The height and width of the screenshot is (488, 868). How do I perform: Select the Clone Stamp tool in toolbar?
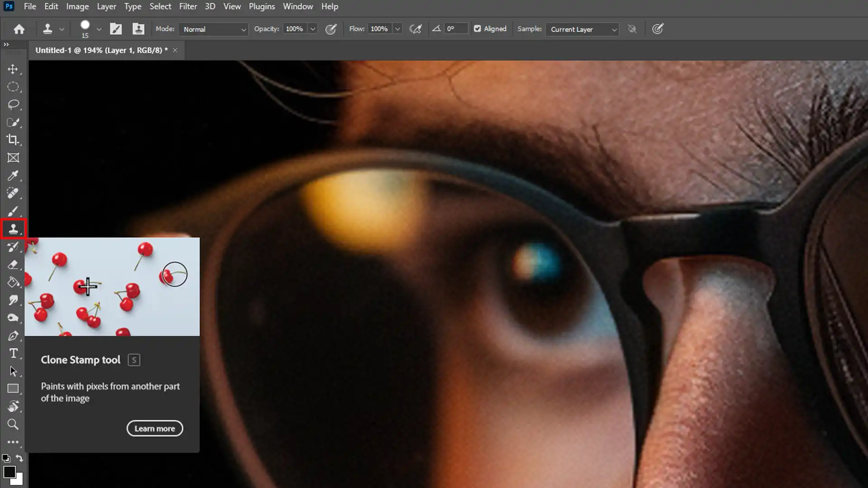[x=14, y=229]
